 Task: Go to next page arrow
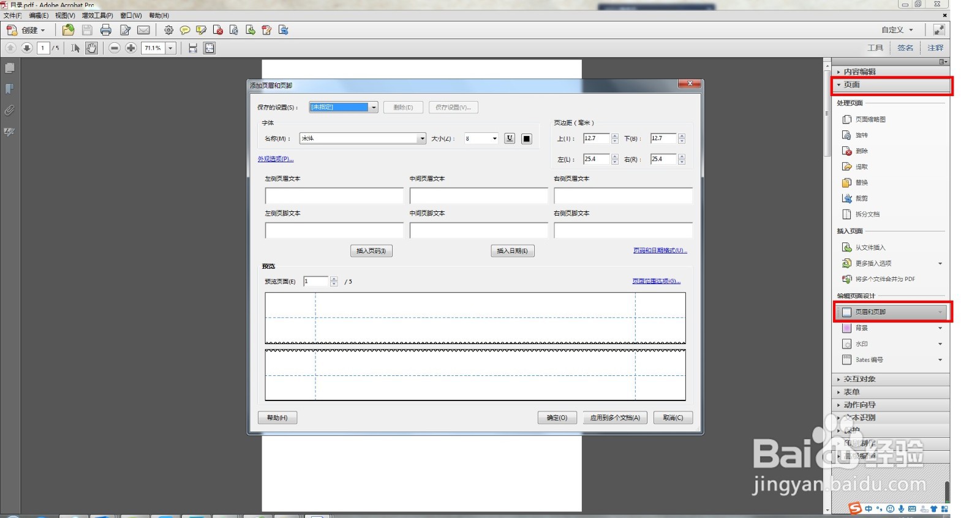(27, 48)
